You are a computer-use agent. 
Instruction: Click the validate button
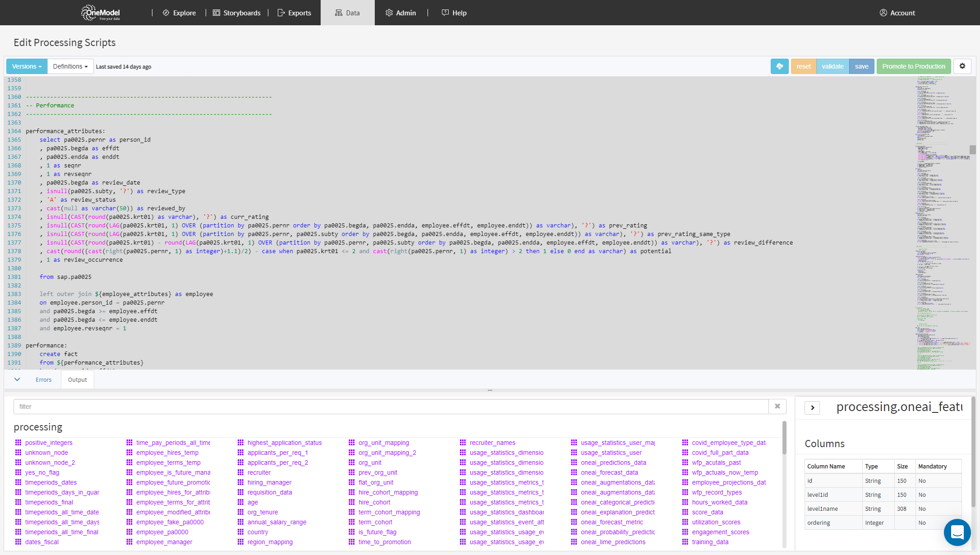coord(833,66)
